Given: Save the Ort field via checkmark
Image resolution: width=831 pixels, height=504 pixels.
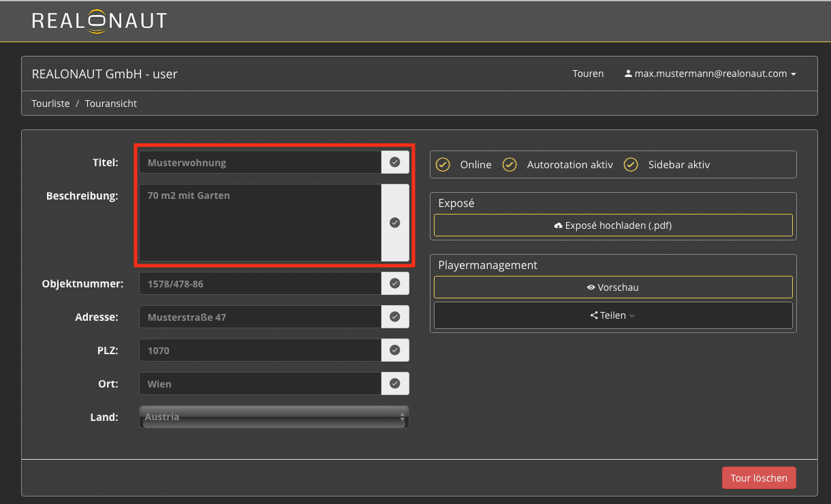Looking at the screenshot, I should [394, 383].
